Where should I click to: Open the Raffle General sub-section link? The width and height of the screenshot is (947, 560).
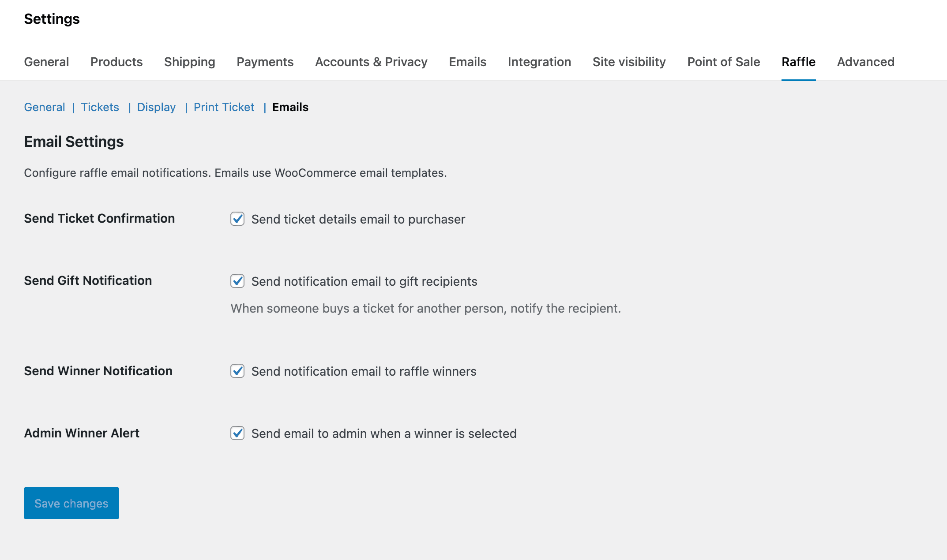(x=45, y=107)
